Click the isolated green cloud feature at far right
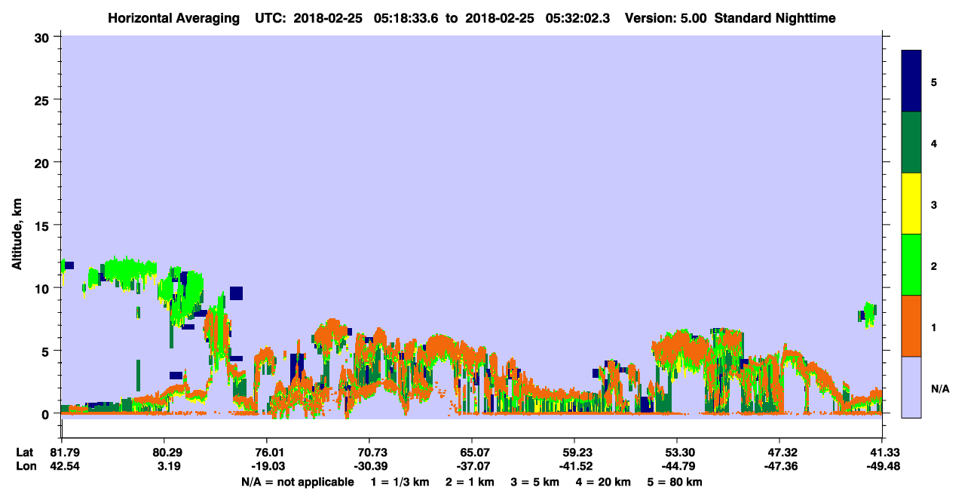The image size is (980, 503). 868,314
